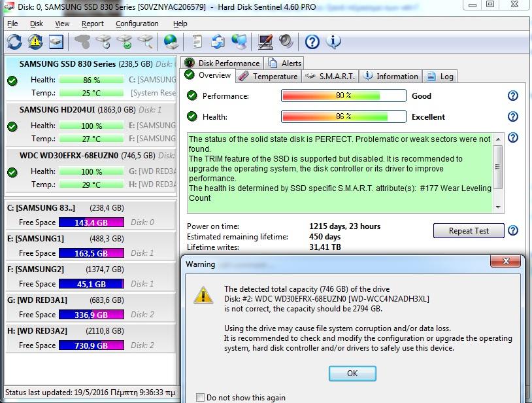Image resolution: width=532 pixels, height=403 pixels.
Task: Click help icon beside status text box
Action: tap(512, 137)
